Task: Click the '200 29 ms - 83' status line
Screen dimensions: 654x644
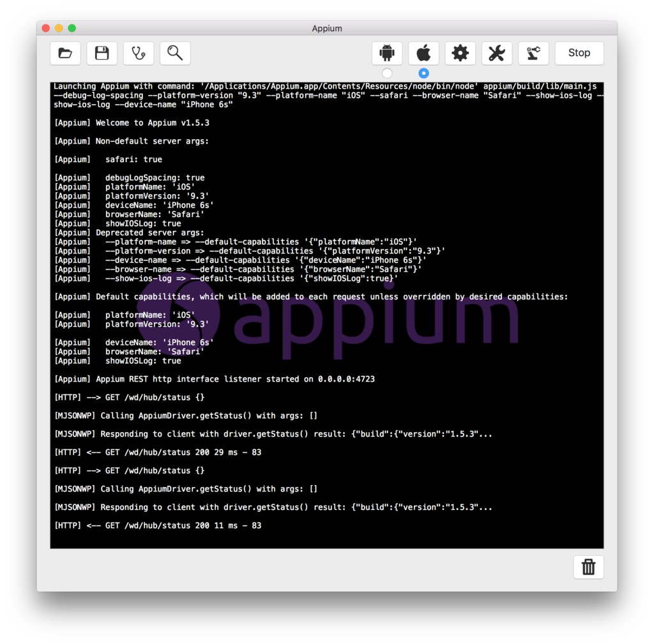Action: point(158,453)
